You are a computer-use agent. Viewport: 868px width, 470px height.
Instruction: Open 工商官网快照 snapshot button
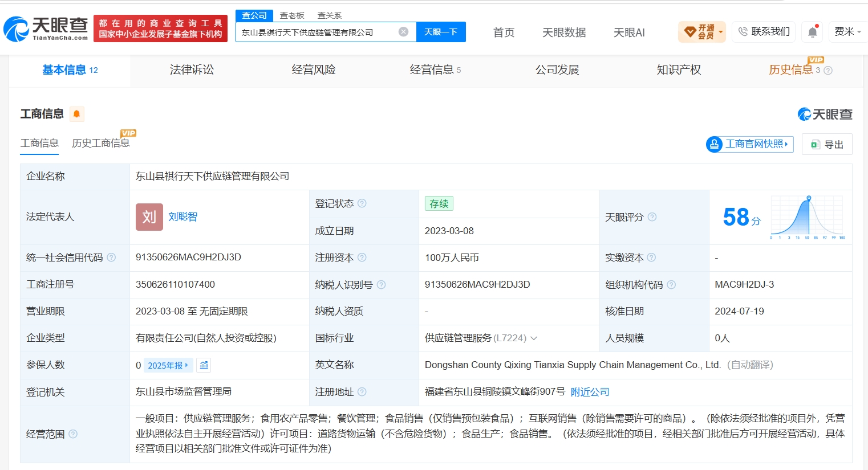(749, 144)
